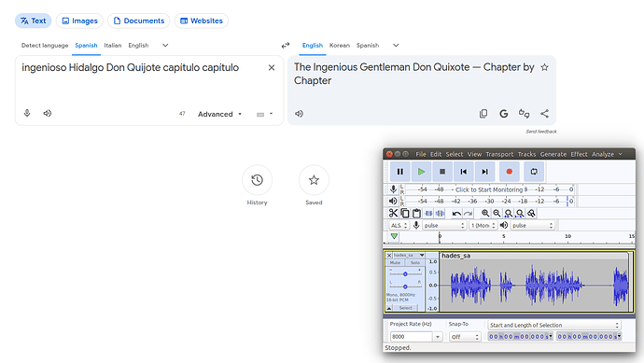This screenshot has height=363, width=644.
Task: Open the hades_sa track name menu
Action: click(409, 256)
